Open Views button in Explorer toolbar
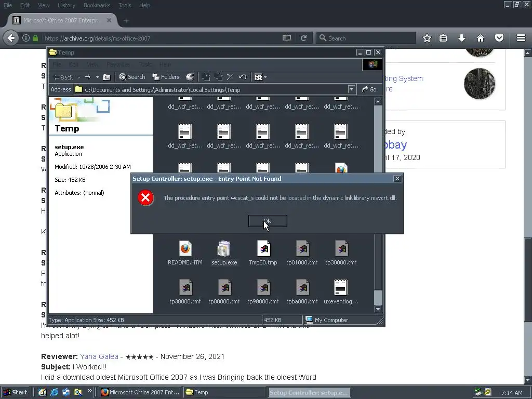 [x=260, y=77]
